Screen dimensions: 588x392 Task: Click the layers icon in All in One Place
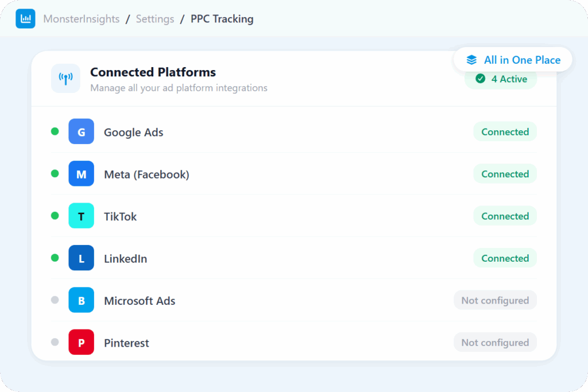(x=471, y=60)
